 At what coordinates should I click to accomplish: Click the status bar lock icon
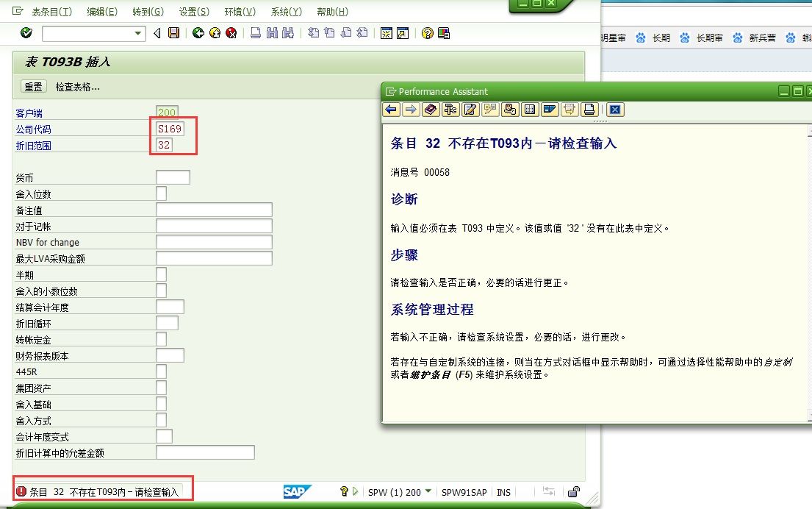(x=574, y=492)
